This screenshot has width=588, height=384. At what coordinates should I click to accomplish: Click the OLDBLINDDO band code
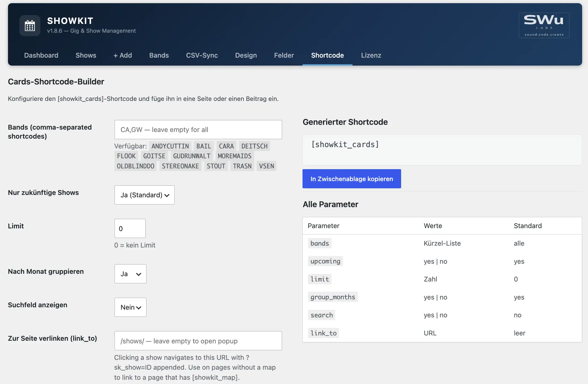coord(136,166)
